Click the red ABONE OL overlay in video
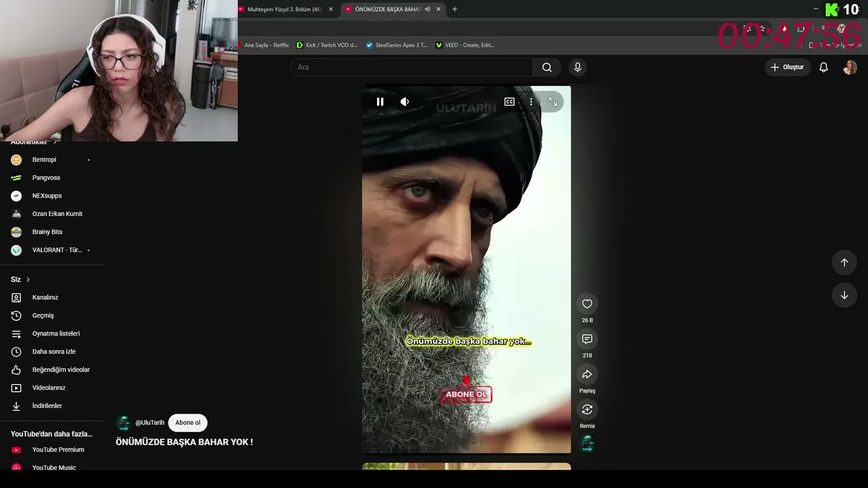Screen dimensions: 868x488 coord(466,394)
